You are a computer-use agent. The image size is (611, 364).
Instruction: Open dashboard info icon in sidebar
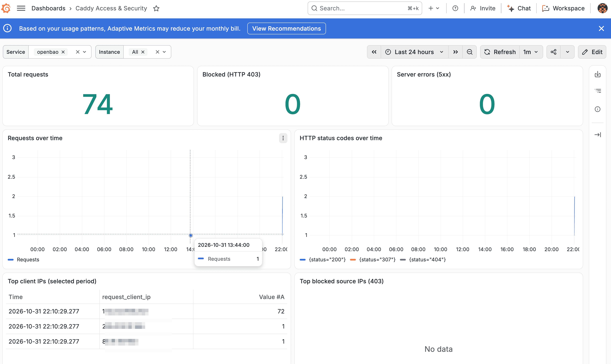[x=597, y=109]
